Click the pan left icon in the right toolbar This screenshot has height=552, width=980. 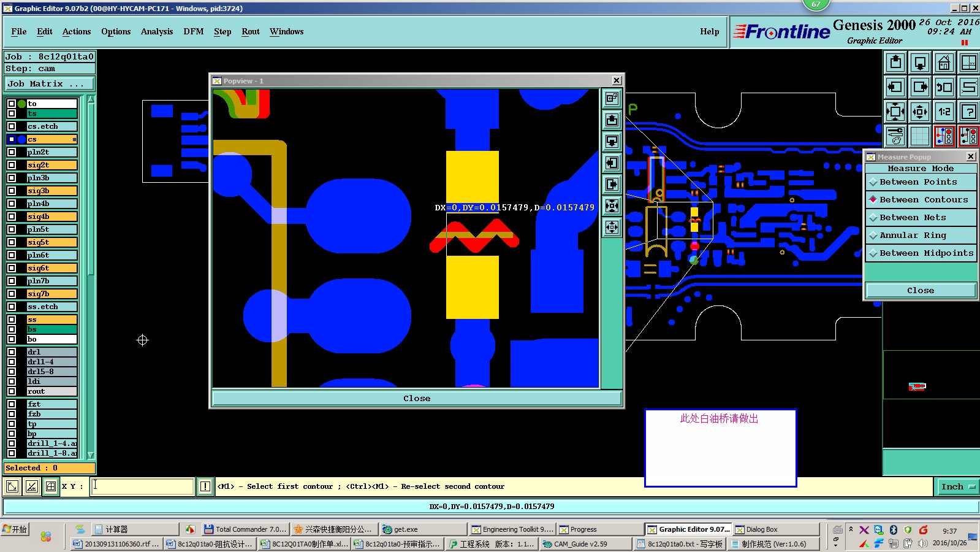pyautogui.click(x=895, y=87)
